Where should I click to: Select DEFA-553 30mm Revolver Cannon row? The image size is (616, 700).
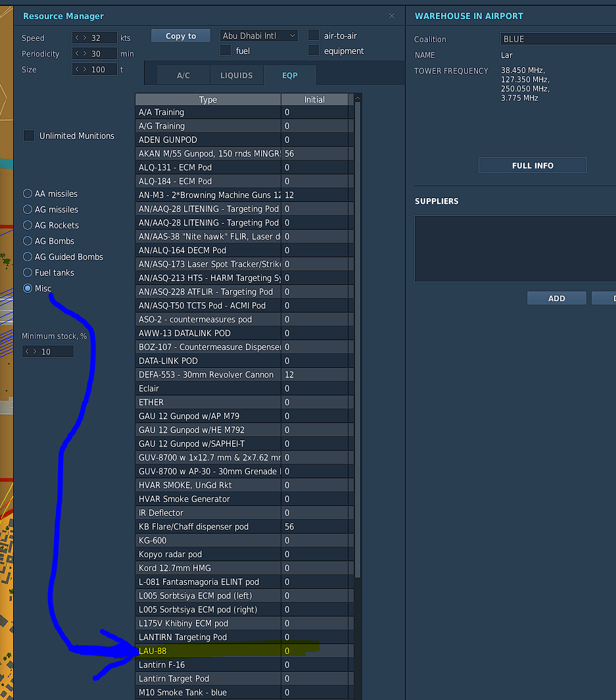[245, 374]
